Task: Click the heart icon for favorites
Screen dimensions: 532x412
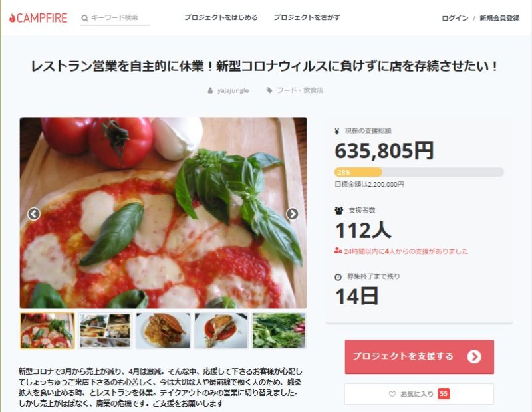Action: coord(392,394)
